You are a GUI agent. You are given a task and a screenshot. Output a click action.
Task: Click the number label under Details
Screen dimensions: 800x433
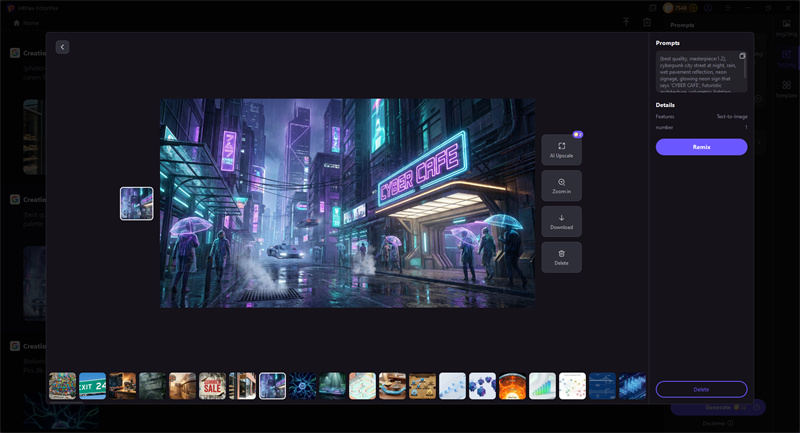(x=664, y=128)
